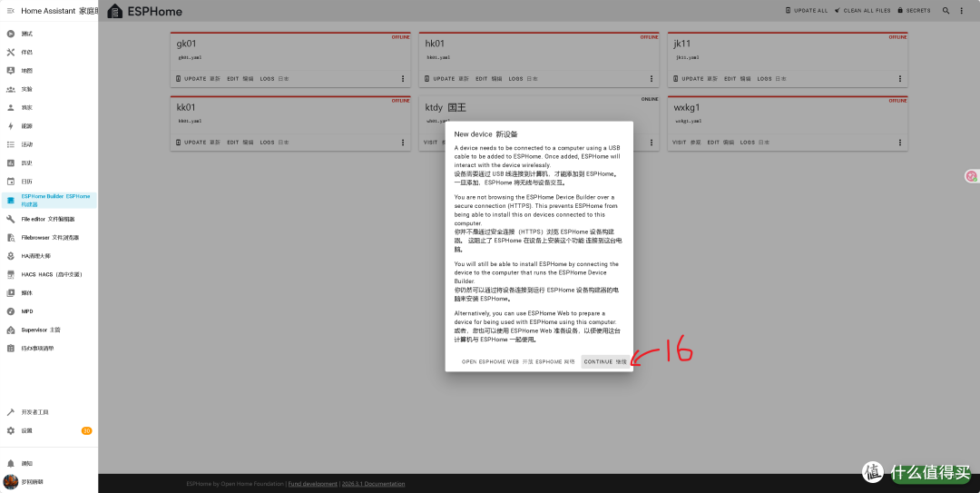Open Settings (设置) gear item

point(49,430)
